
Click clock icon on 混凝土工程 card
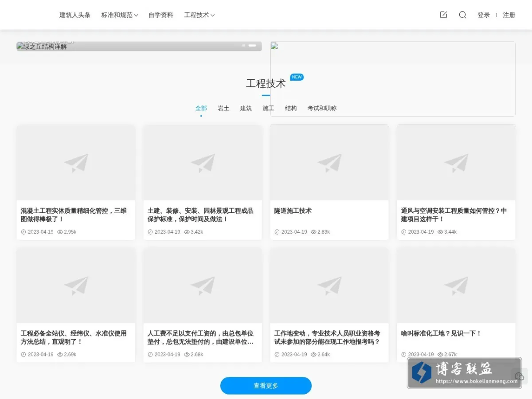[x=23, y=232]
